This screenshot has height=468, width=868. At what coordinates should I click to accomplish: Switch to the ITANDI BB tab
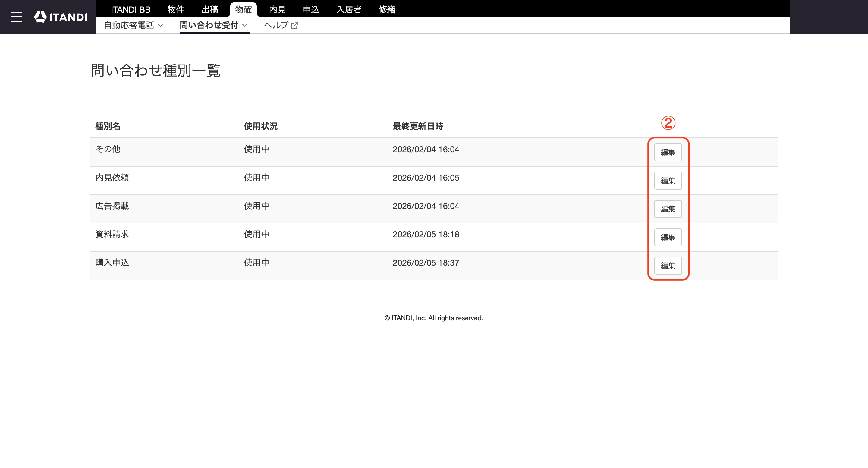point(131,9)
